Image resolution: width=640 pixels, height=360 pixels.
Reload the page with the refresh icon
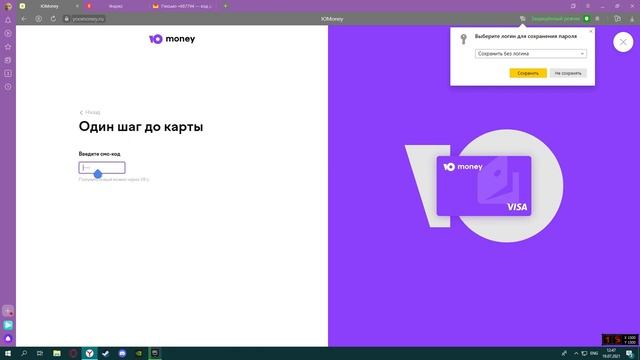tap(53, 19)
